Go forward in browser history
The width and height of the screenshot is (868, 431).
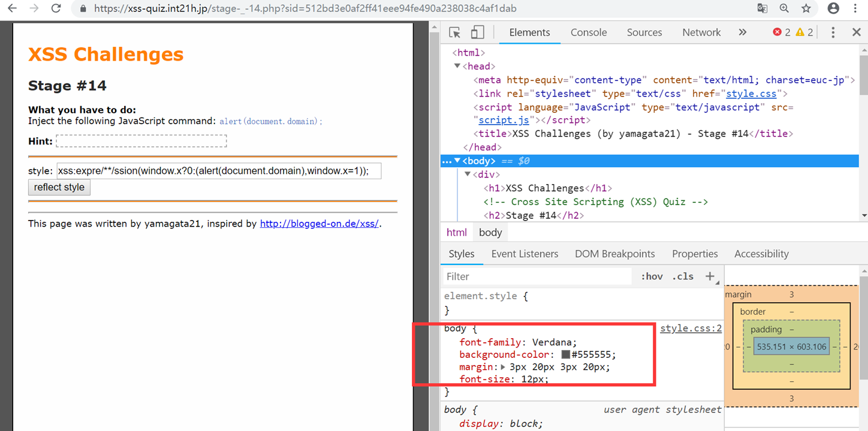34,8
